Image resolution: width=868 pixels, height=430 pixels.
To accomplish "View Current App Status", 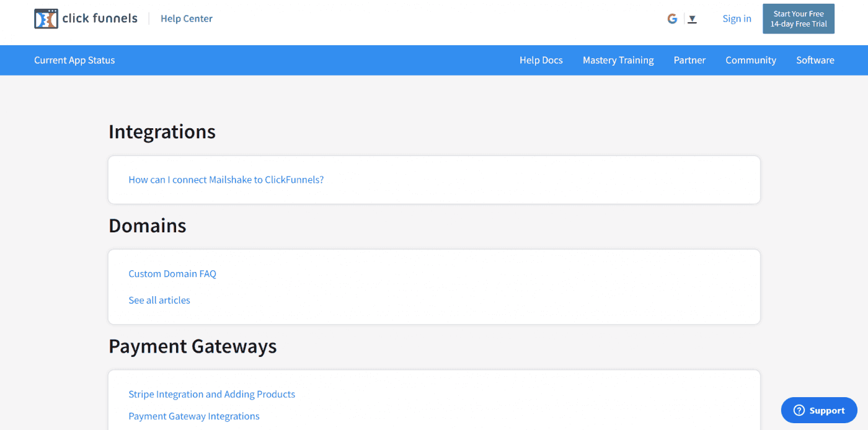I will tap(74, 60).
